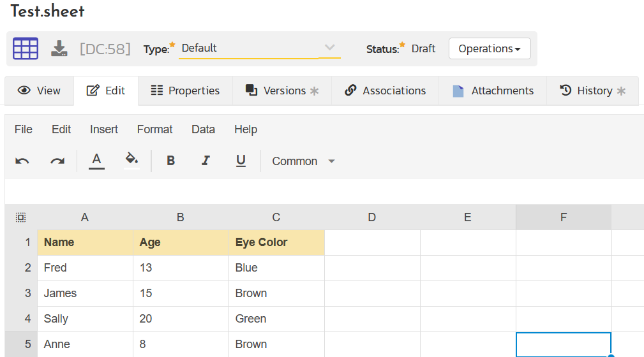
Task: Switch to the Versions tab
Action: click(282, 91)
